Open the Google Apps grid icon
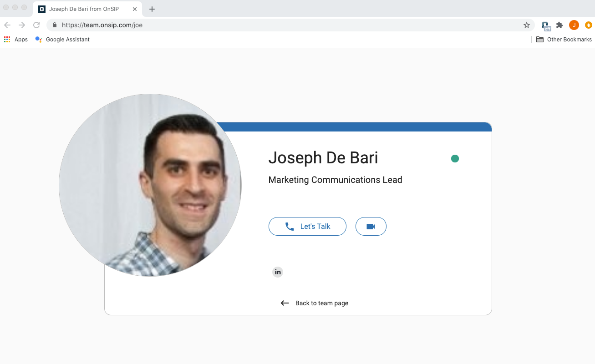The height and width of the screenshot is (364, 595). 7,39
